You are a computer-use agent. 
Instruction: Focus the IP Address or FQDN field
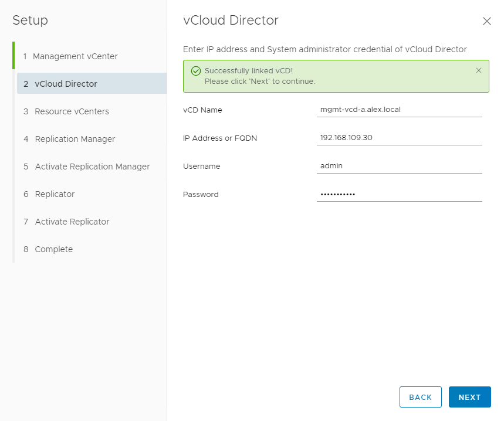point(399,138)
